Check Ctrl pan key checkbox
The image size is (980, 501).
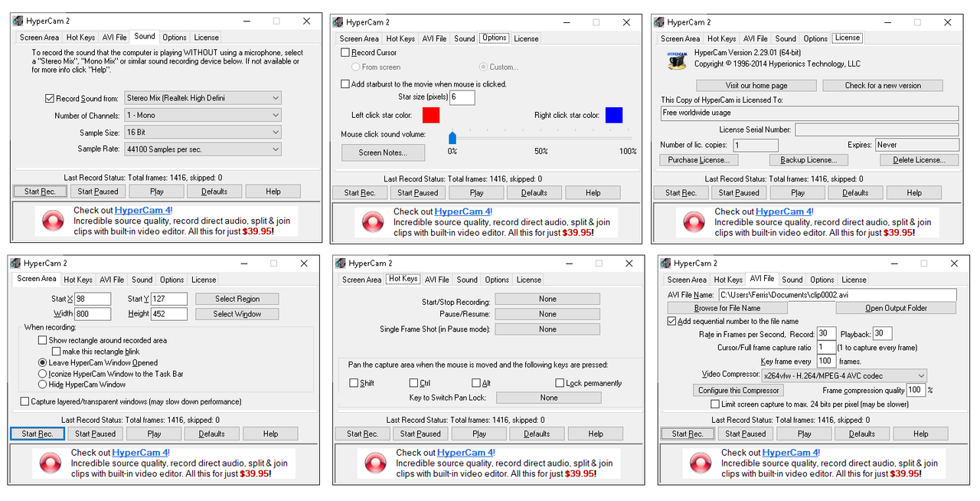click(413, 383)
